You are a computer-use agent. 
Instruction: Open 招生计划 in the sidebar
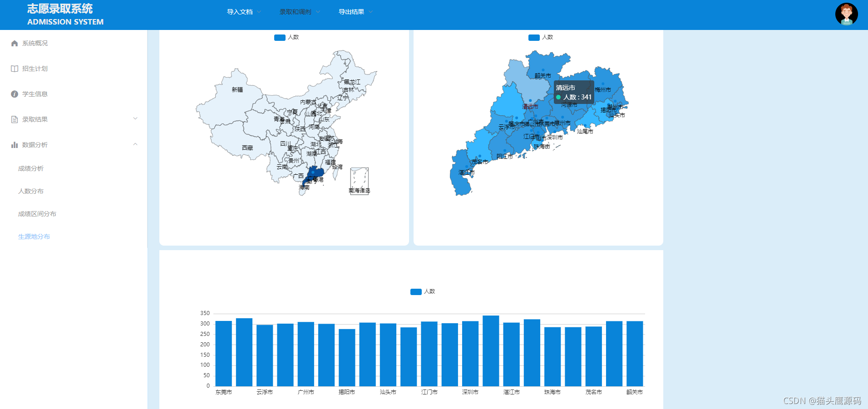click(35, 69)
